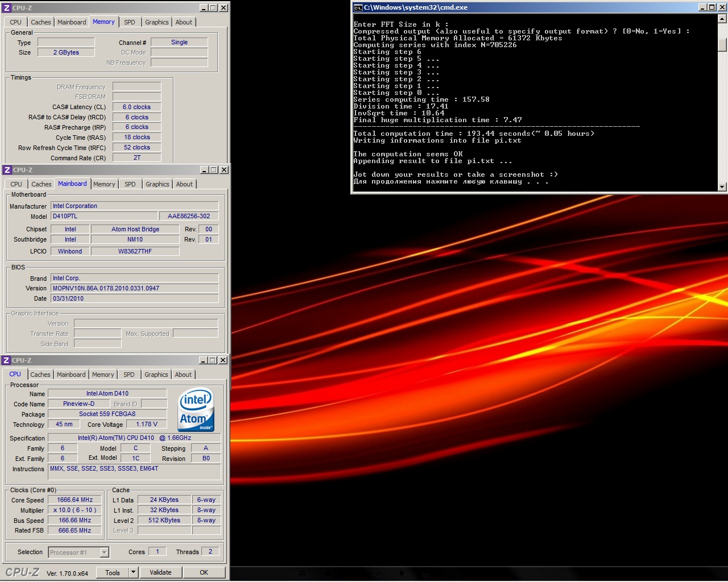The width and height of the screenshot is (728, 582).
Task: Click the chipset value 'Atom Host Bridge'
Action: [135, 229]
